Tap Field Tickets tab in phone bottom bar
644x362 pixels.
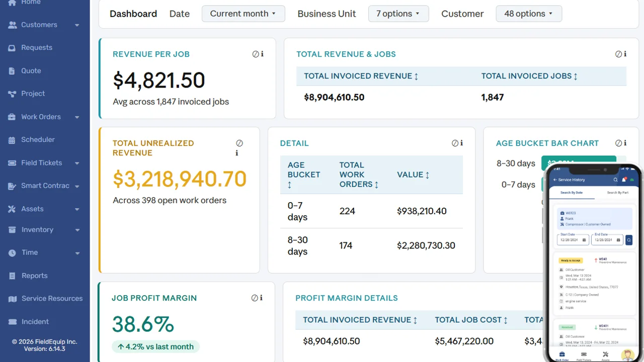tap(584, 356)
